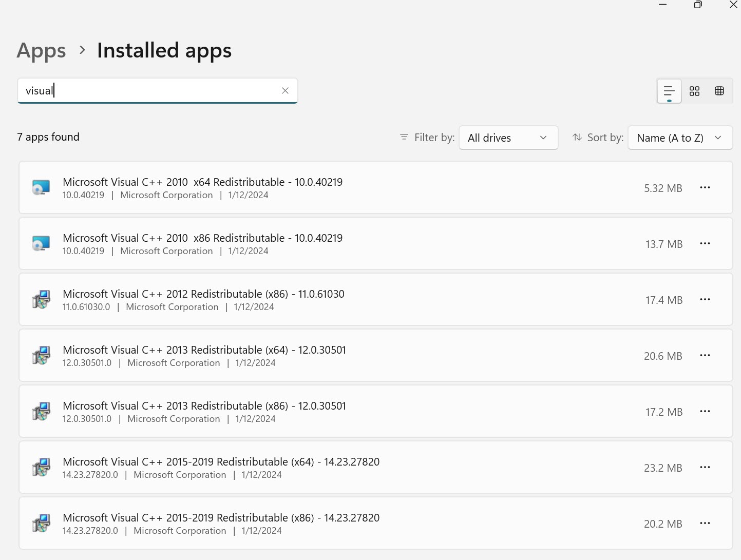Click the Visual C++ 2010 x64 installer icon
741x560 pixels.
pos(41,188)
